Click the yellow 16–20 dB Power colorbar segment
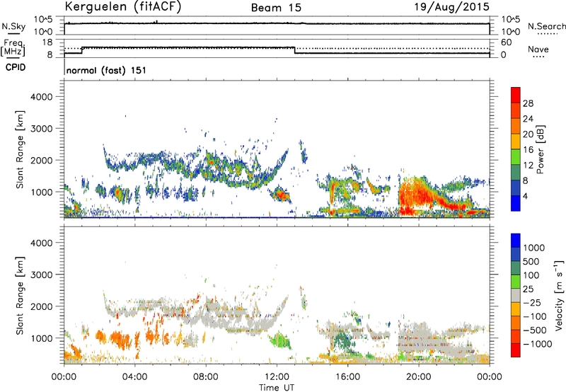This screenshot has width=566, height=392. [516, 141]
